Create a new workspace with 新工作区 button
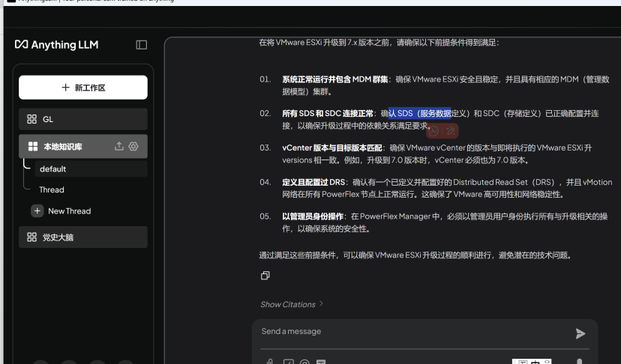621x364 pixels. tap(83, 88)
